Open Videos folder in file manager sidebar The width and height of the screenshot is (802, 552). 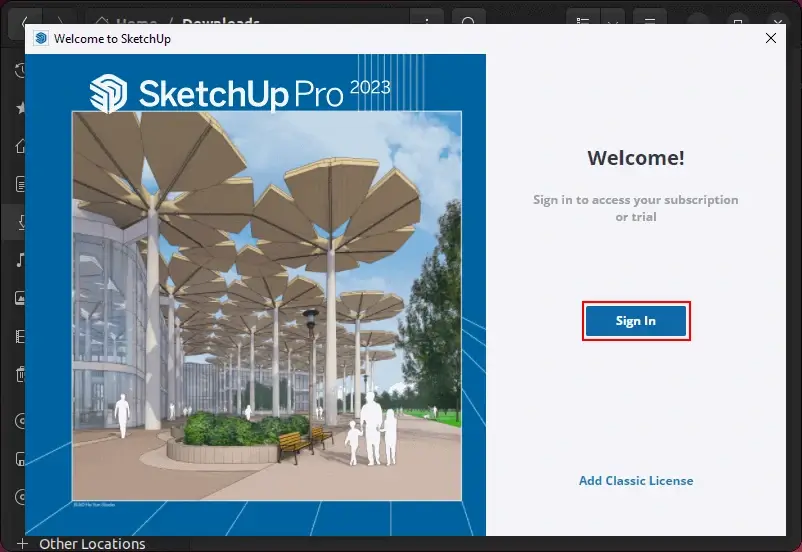pyautogui.click(x=20, y=336)
